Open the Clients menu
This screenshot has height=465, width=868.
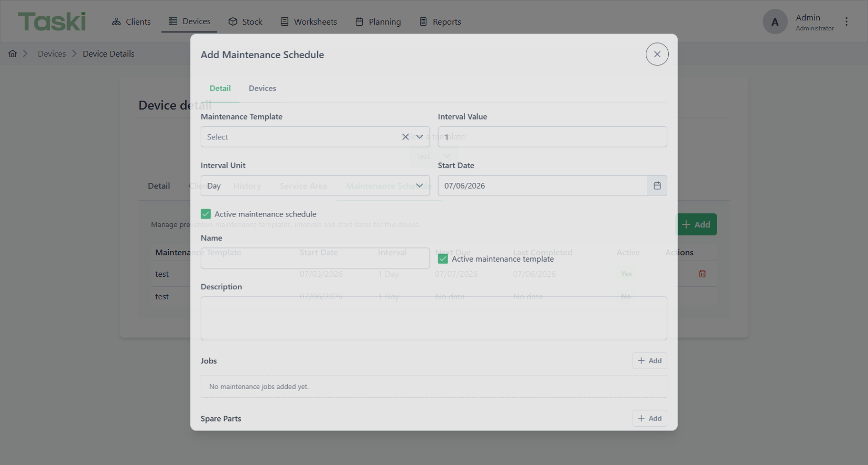point(132,21)
